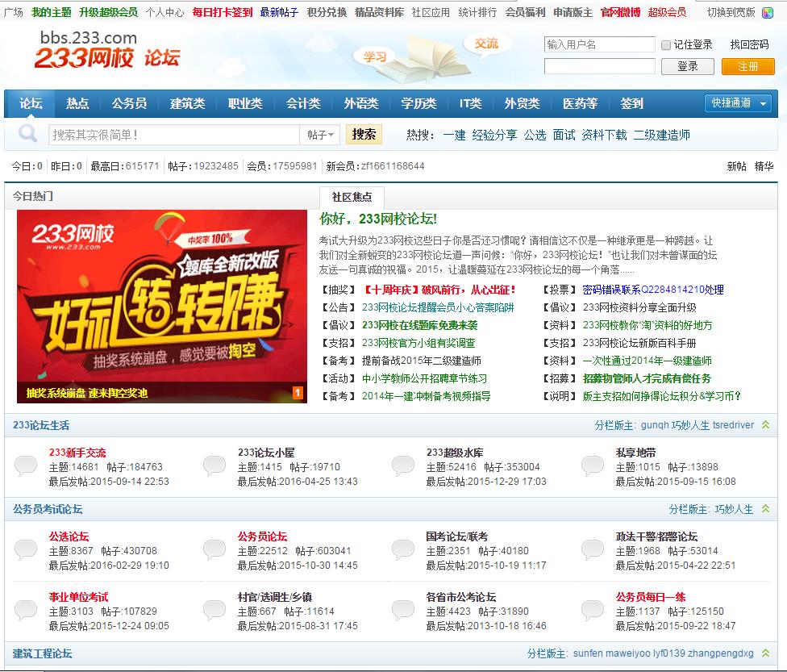Open 招募物管师人才完成有偿任务 post
The width and height of the screenshot is (787, 672).
(x=647, y=378)
